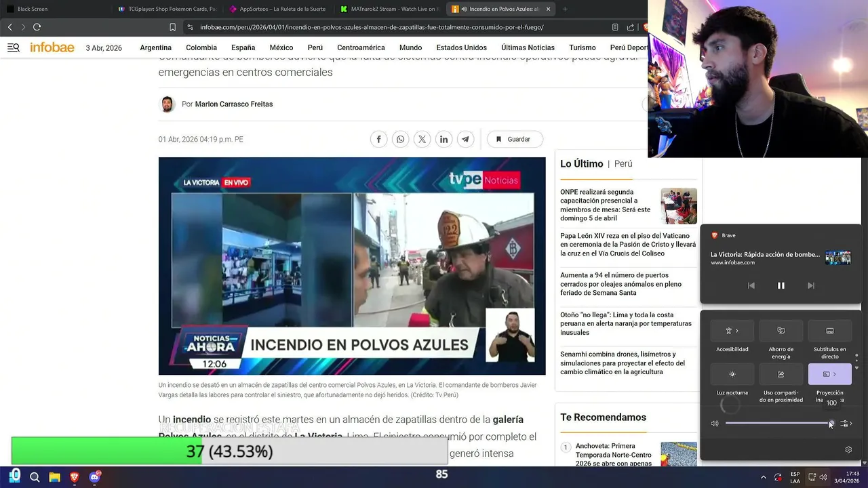Toggle Subtítulos en directo
This screenshot has width=868, height=488.
coord(830,331)
